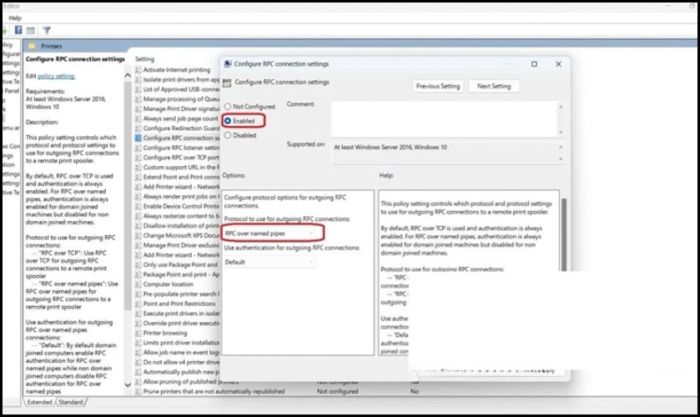The width and height of the screenshot is (700, 417).
Task: Click the icon of List of Approved USB row
Action: [x=138, y=89]
